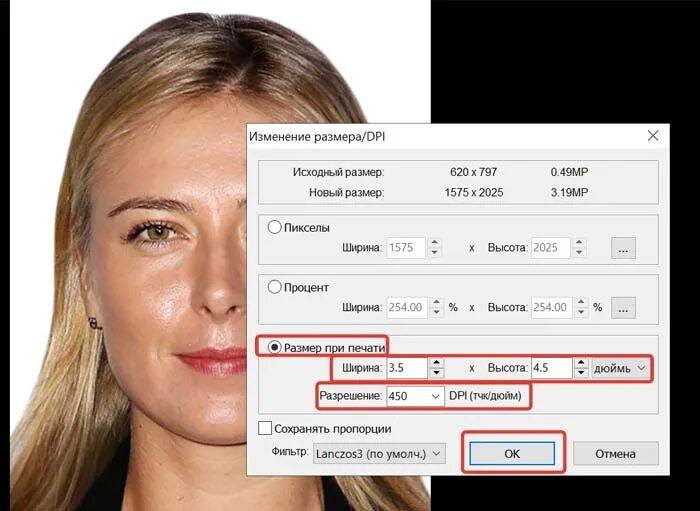Click the 0.49MP original size text
Image resolution: width=700 pixels, height=511 pixels.
pyautogui.click(x=569, y=172)
